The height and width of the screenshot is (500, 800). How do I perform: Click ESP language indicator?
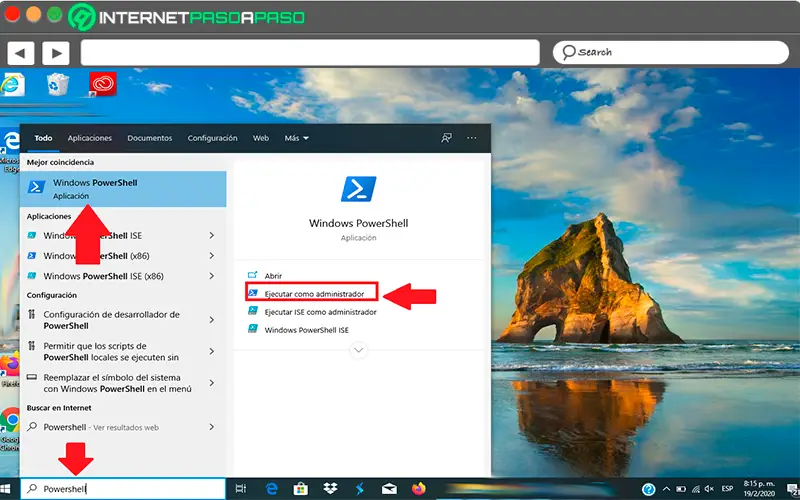coord(727,489)
